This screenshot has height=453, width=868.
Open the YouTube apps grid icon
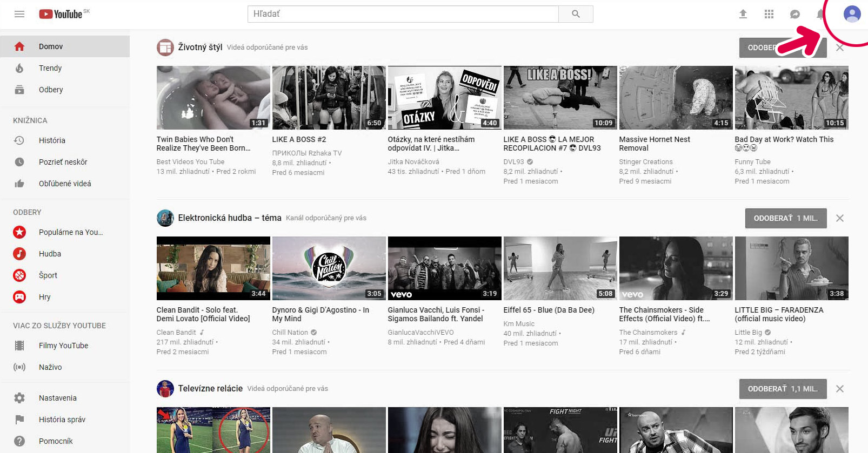pos(769,14)
